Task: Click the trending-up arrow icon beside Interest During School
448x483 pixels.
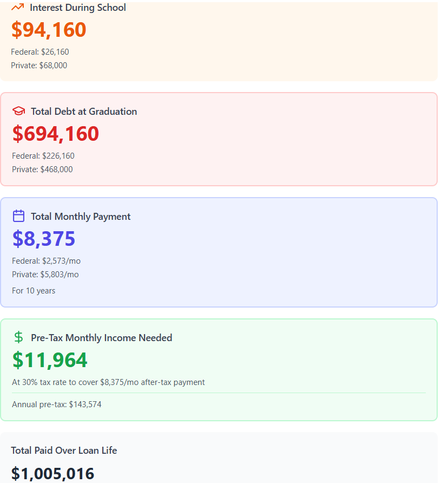Action: (x=17, y=8)
